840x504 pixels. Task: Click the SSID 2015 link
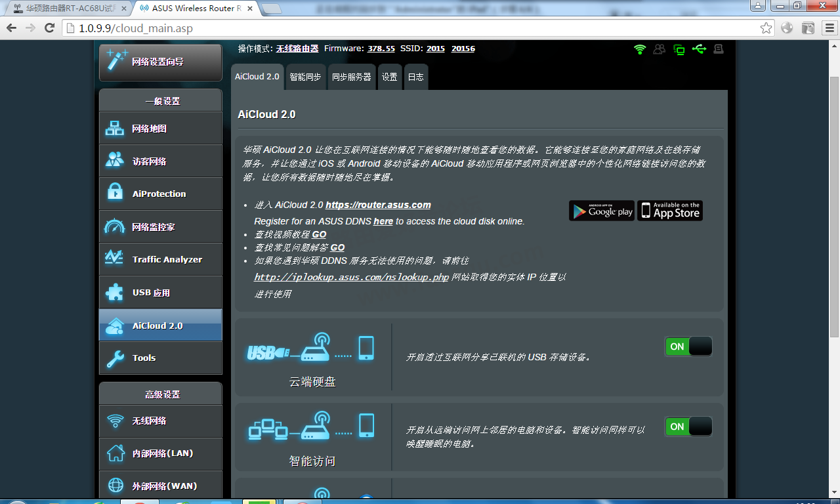click(436, 49)
